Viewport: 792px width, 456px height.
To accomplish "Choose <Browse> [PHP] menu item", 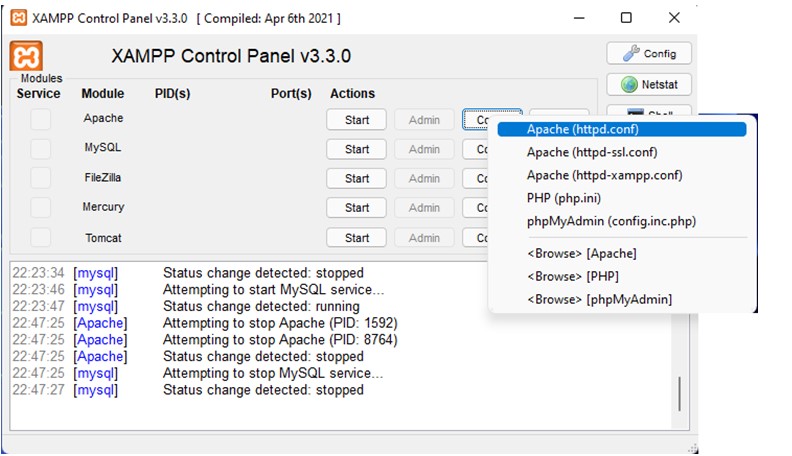I will (x=621, y=276).
